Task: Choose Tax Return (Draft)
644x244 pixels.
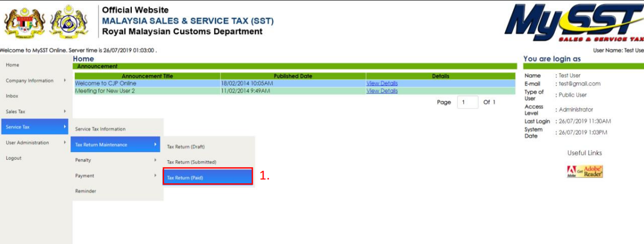Action: (186, 147)
